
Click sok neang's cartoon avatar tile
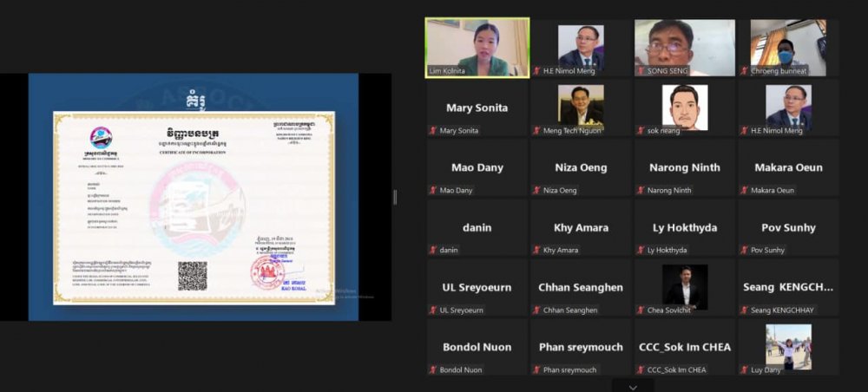(x=683, y=107)
